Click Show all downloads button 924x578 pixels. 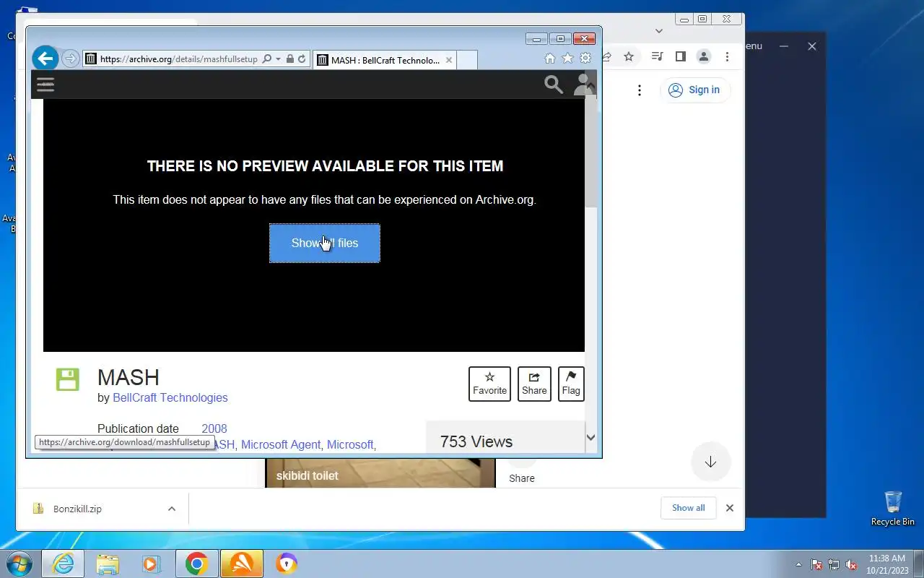point(688,508)
